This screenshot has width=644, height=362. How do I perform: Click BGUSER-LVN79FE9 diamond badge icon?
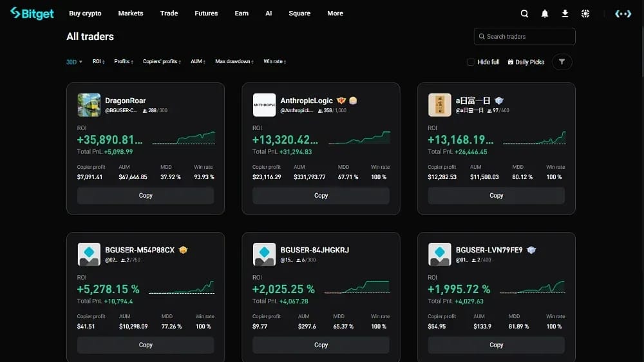click(531, 250)
